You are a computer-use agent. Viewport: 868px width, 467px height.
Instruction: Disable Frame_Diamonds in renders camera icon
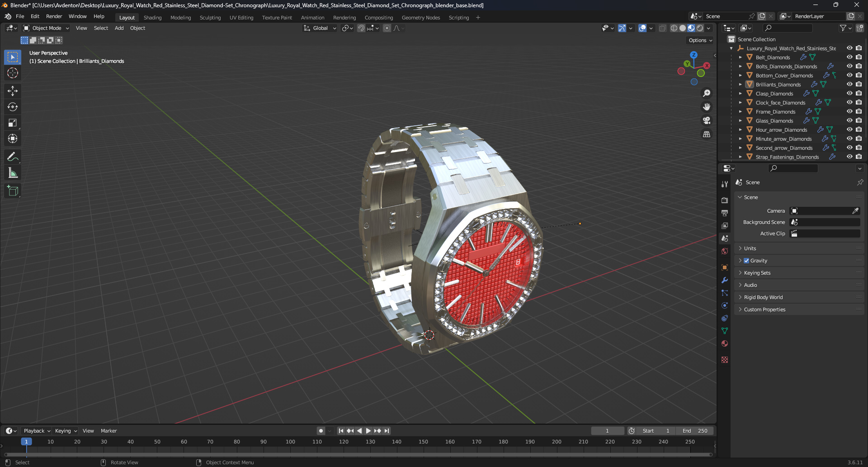click(x=859, y=111)
